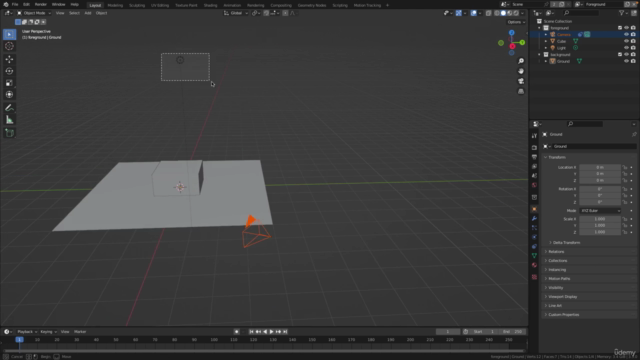Click the Scale X value field

[x=600, y=219]
